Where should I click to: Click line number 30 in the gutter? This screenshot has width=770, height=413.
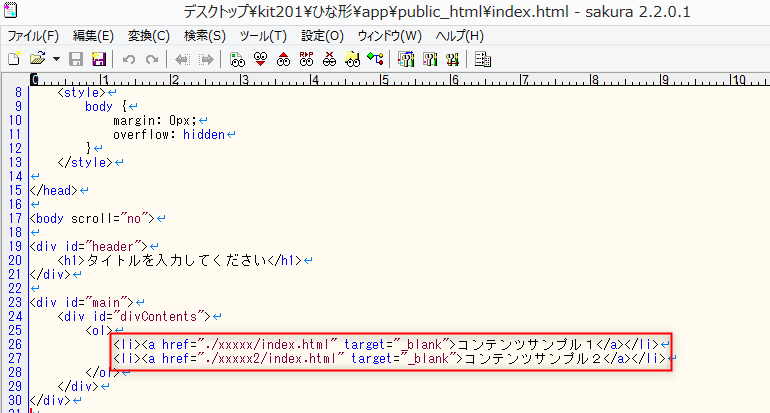click(15, 400)
